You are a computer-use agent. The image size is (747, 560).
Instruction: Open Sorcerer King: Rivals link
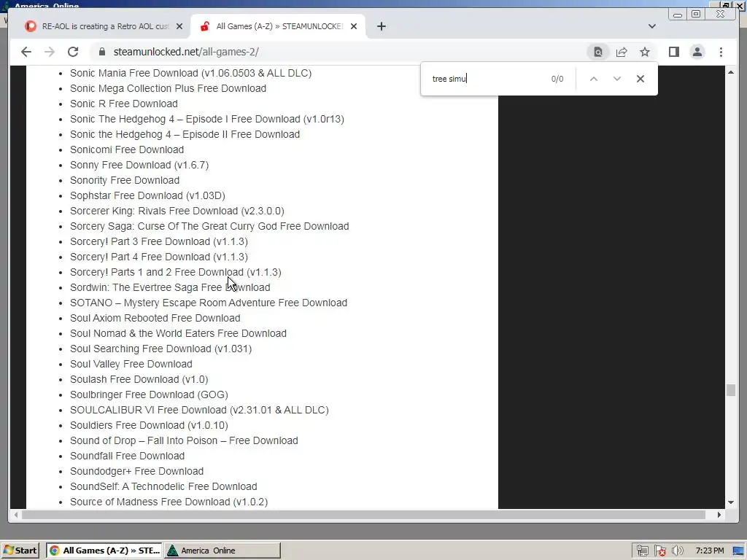coord(177,211)
